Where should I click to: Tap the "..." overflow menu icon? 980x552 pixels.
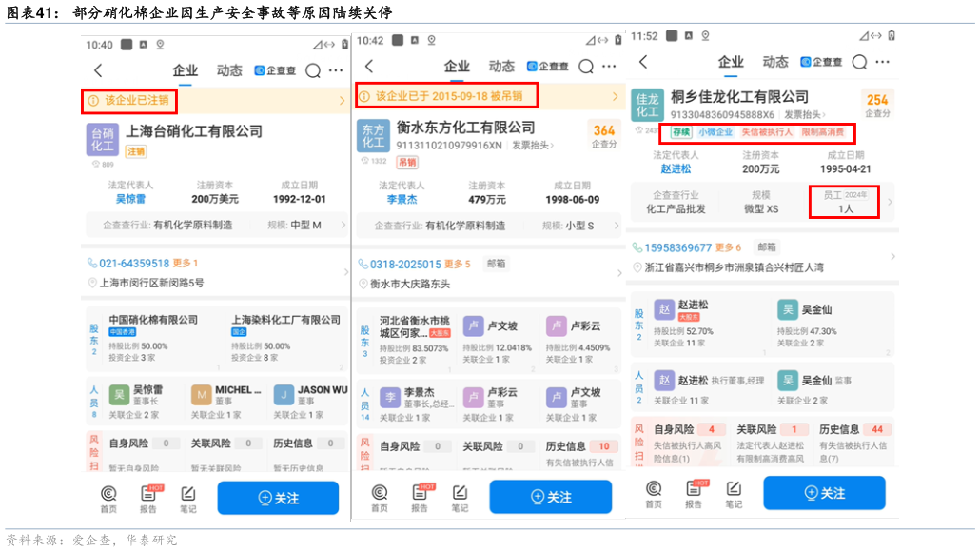pos(335,69)
